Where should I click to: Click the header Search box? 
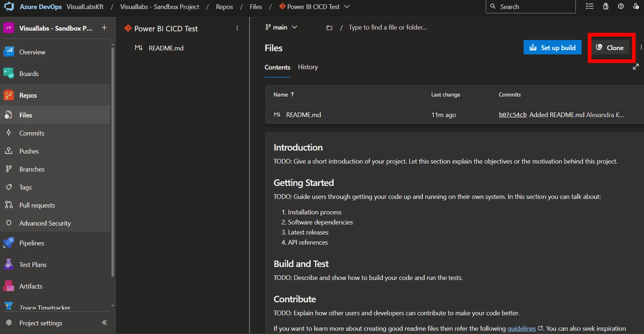(x=530, y=7)
